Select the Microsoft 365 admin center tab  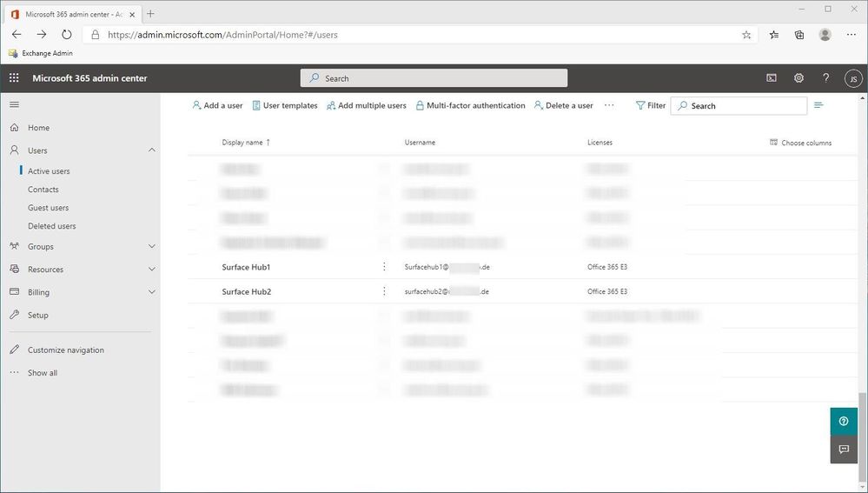(73, 15)
